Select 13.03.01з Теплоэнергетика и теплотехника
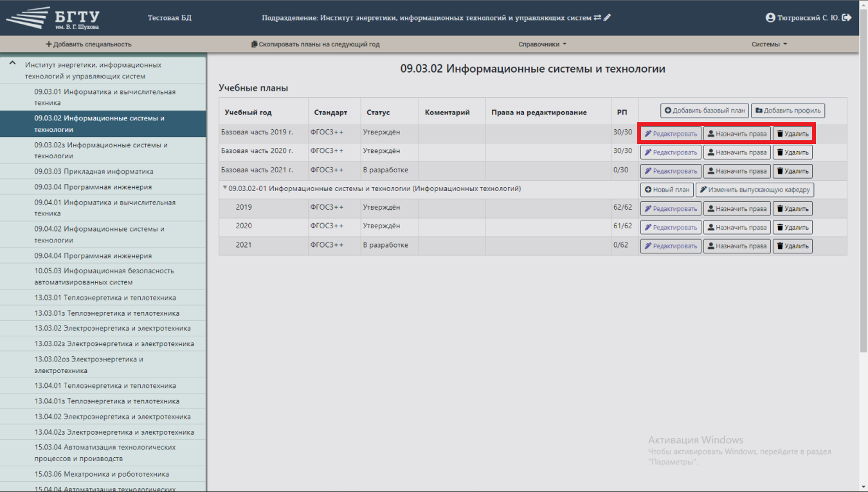This screenshot has height=492, width=868. click(103, 313)
